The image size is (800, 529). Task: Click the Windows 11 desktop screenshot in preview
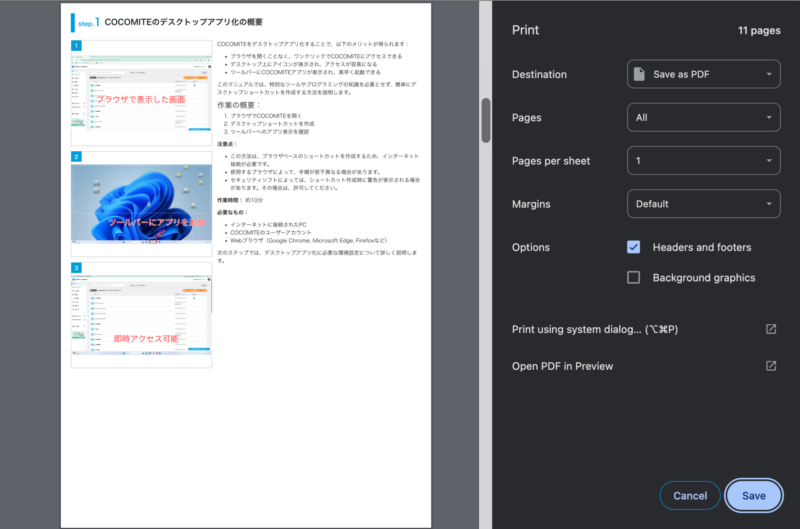point(140,208)
